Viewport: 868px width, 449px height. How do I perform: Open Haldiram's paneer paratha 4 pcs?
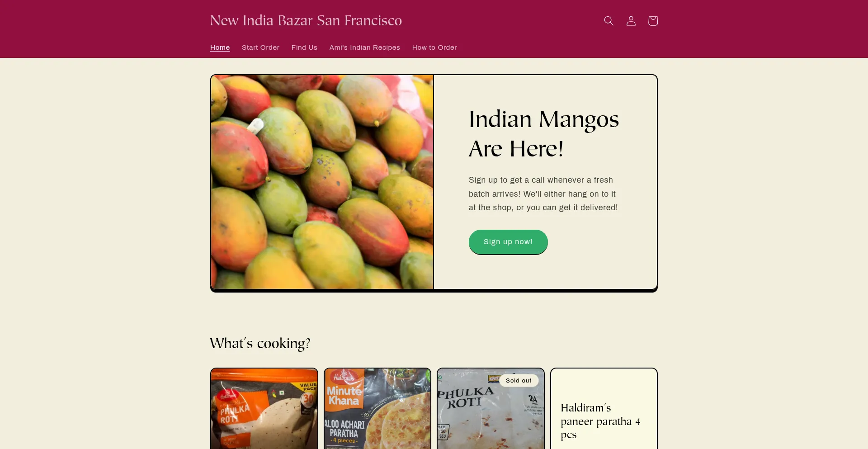point(600,421)
